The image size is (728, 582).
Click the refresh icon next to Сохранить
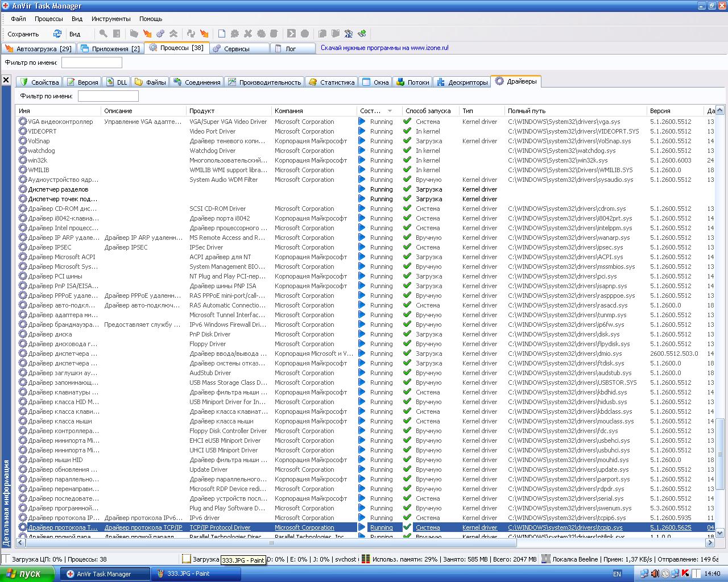[x=57, y=34]
